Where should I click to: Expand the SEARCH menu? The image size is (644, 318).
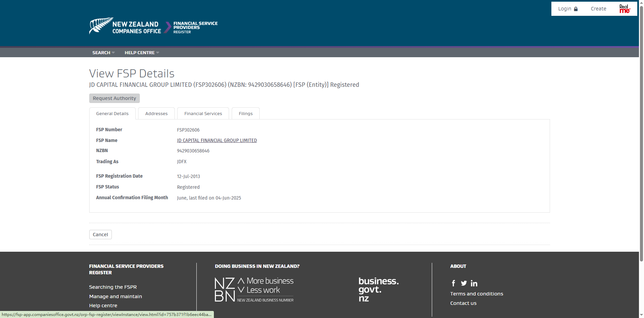click(x=103, y=52)
